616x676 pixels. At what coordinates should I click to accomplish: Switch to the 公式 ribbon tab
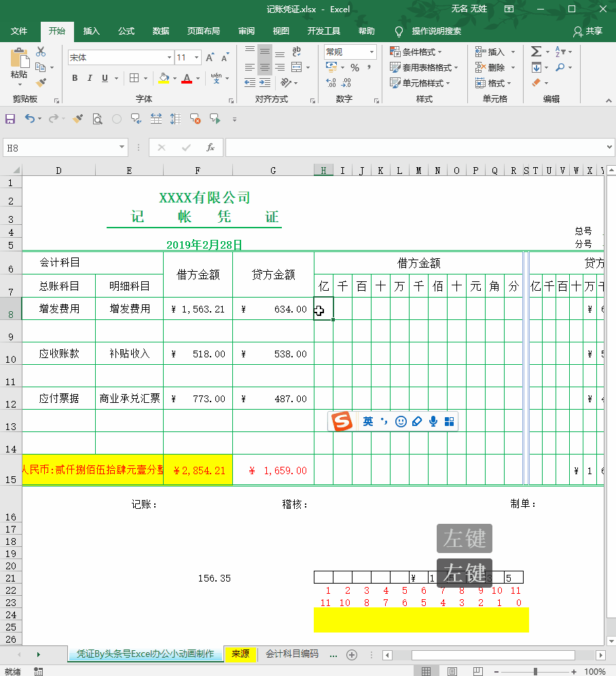[x=126, y=31]
